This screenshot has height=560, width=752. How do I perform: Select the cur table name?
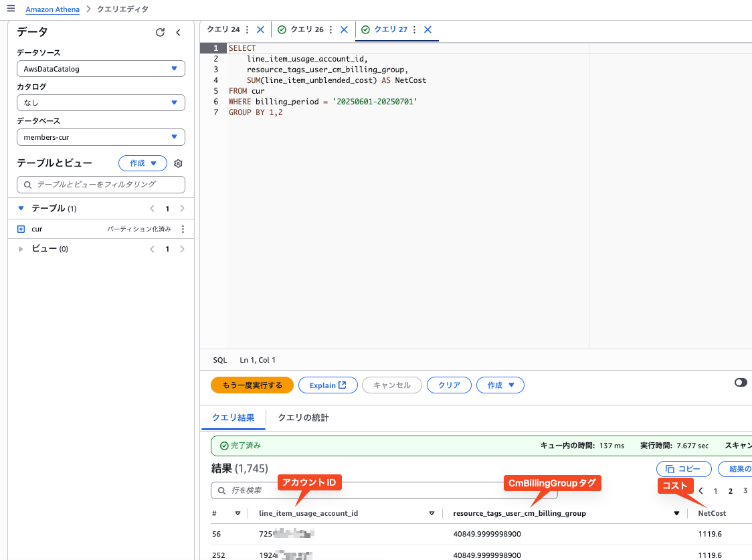(37, 229)
